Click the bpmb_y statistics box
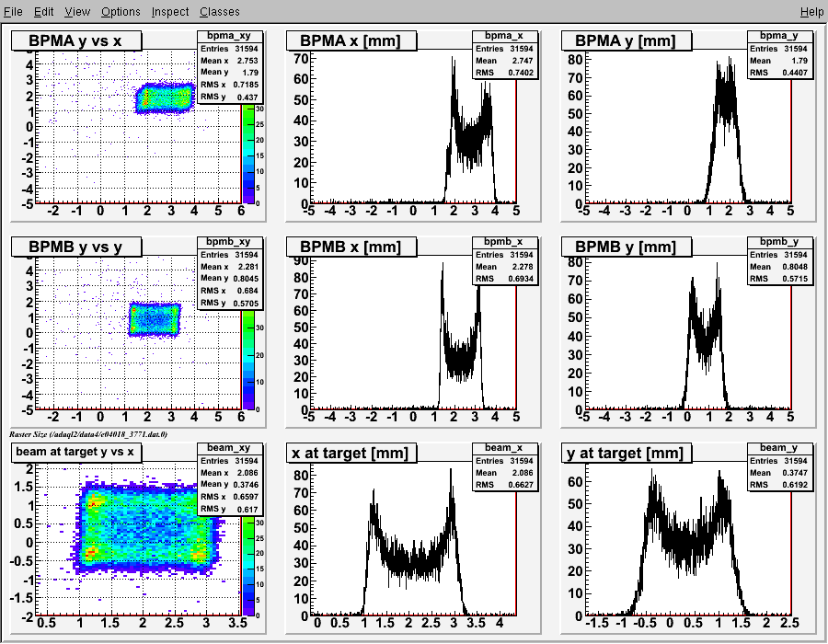The height and width of the screenshot is (644, 828). 780,260
